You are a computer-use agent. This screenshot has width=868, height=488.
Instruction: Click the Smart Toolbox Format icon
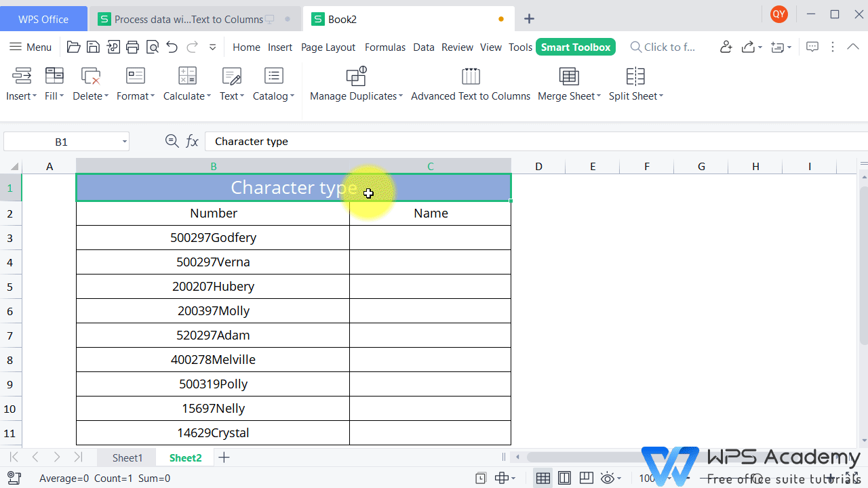tap(136, 75)
